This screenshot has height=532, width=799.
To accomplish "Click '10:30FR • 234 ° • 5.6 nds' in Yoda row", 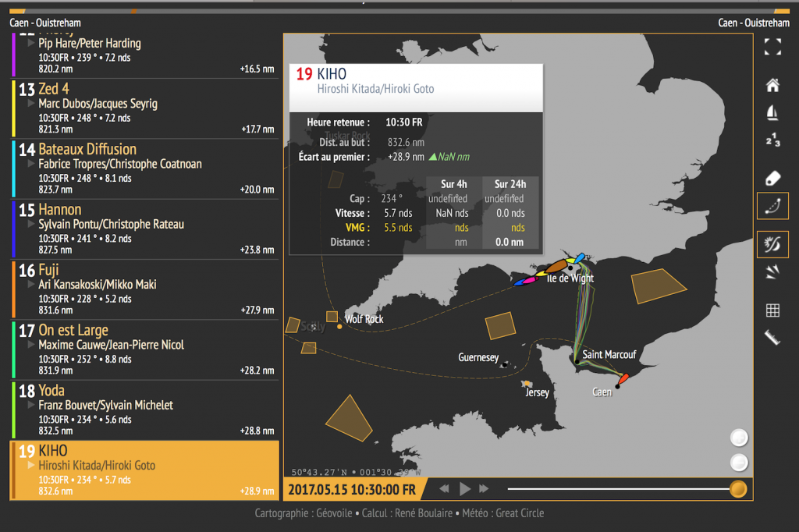I will (85, 420).
